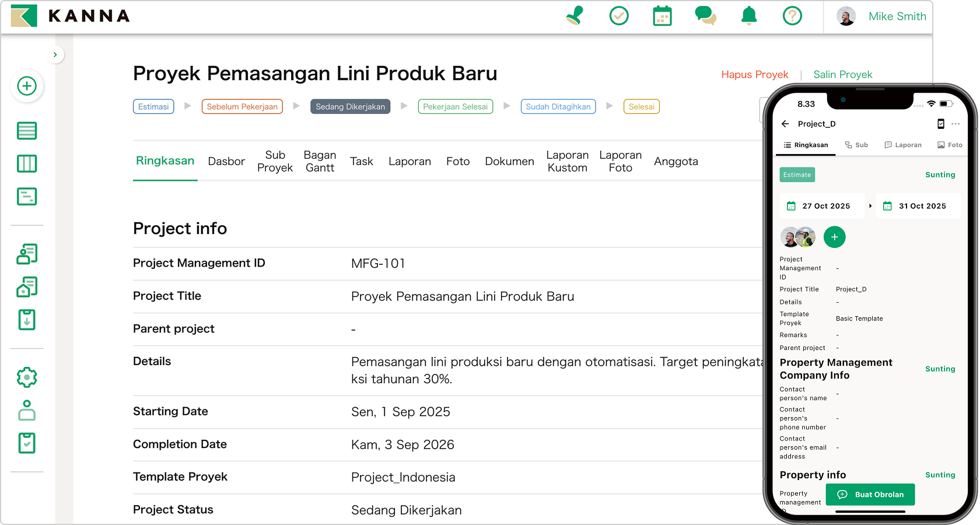Click Sunting next to Property info

[x=940, y=475]
